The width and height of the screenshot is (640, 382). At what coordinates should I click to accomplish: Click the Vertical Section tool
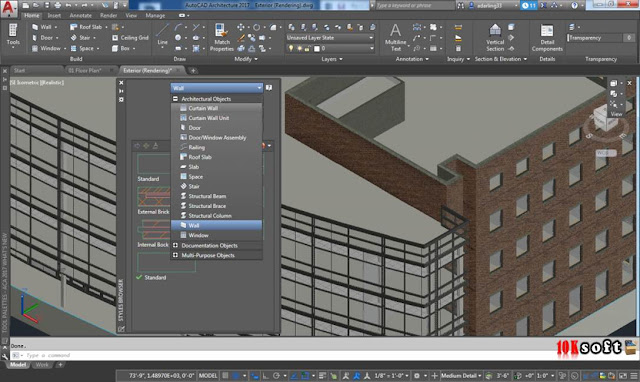click(495, 37)
